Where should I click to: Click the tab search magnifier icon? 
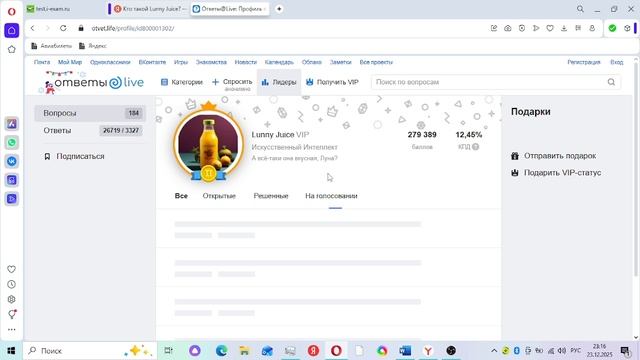[x=580, y=9]
